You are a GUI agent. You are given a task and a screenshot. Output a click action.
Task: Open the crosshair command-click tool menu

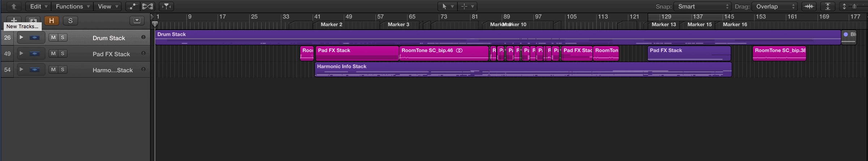(467, 7)
